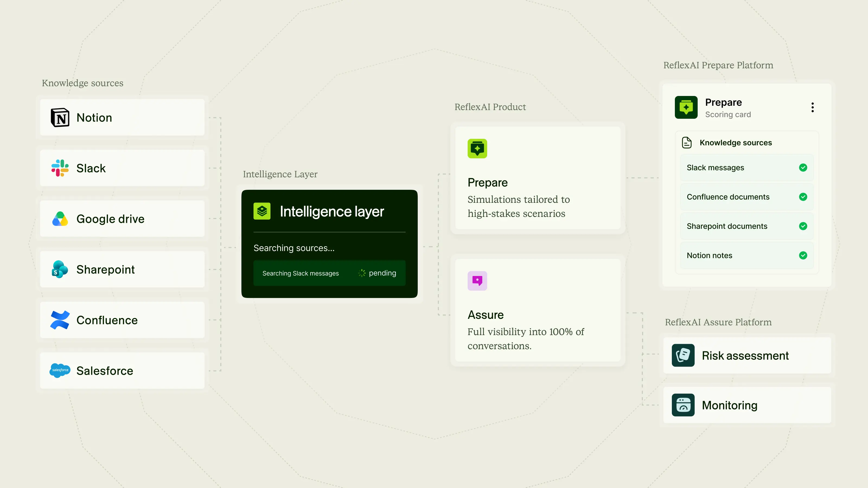Click the Risk assessment icon
868x488 pixels.
tap(683, 355)
